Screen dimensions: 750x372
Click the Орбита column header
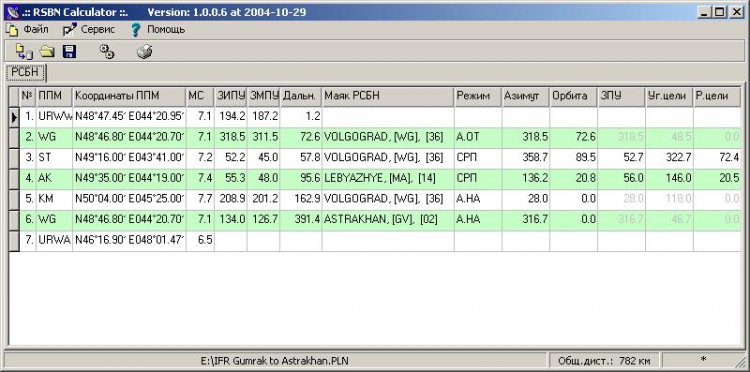pos(573,97)
